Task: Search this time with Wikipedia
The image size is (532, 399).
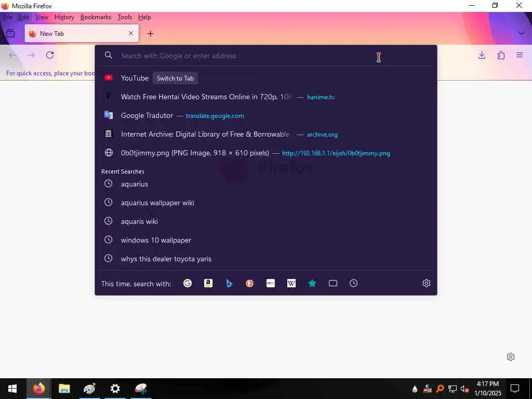Action: (291, 283)
